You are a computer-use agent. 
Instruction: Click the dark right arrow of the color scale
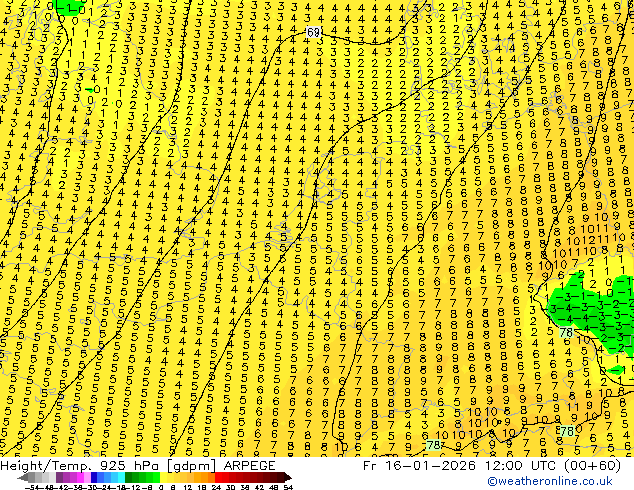288,477
